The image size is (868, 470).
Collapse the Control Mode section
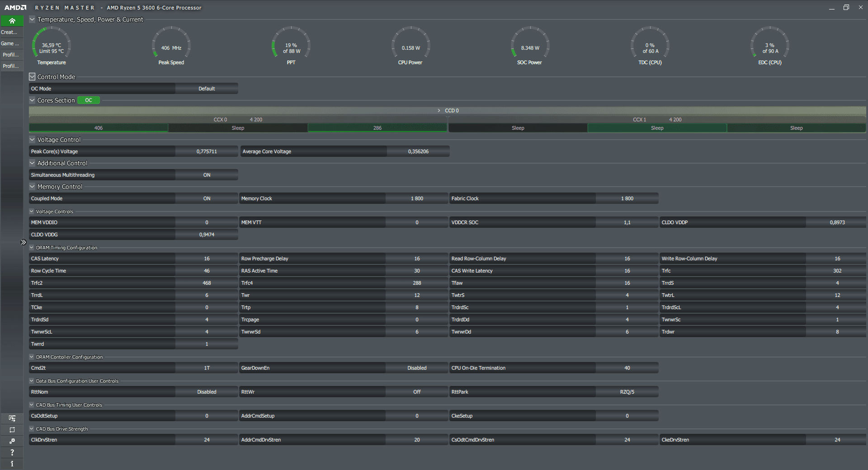pyautogui.click(x=32, y=77)
